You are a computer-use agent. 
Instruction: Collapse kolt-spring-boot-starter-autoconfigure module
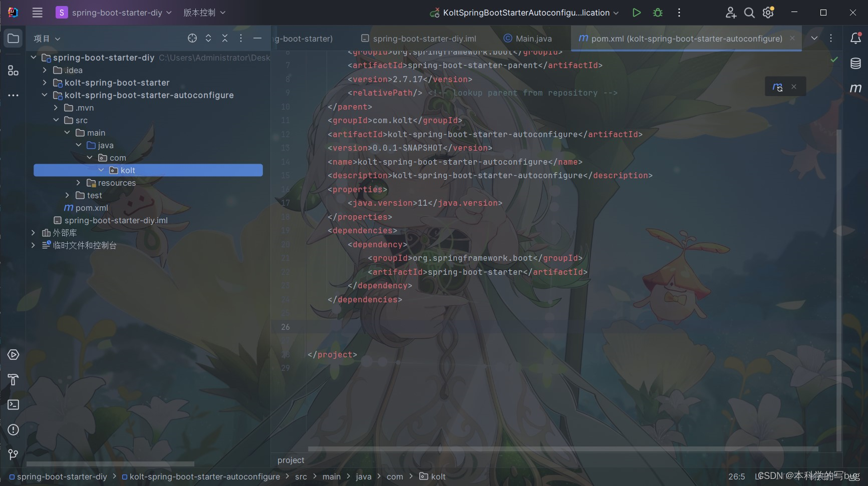coord(45,95)
